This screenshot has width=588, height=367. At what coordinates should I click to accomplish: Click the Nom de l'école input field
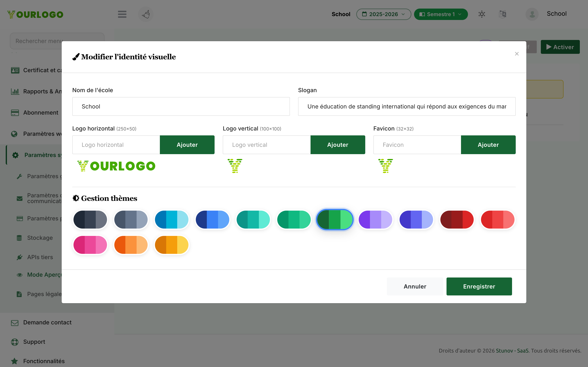click(181, 106)
